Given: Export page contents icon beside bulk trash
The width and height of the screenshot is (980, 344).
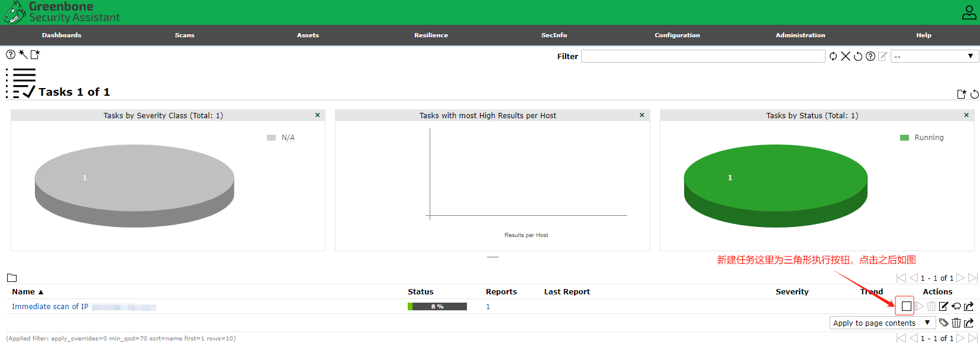Looking at the screenshot, I should coord(969,323).
